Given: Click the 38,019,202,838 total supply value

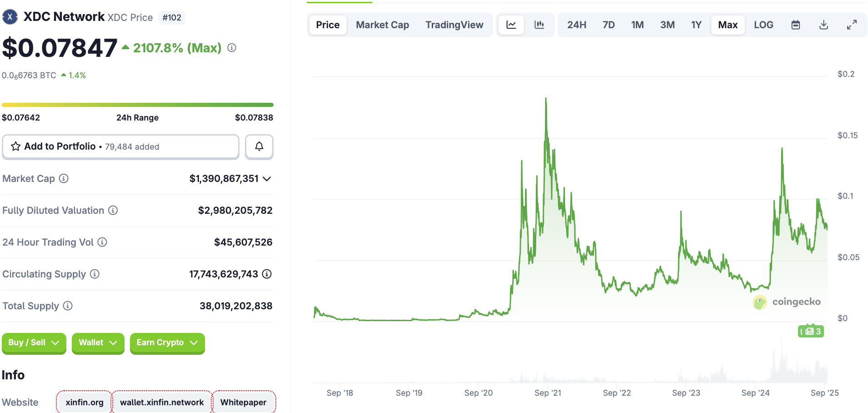Looking at the screenshot, I should (236, 306).
